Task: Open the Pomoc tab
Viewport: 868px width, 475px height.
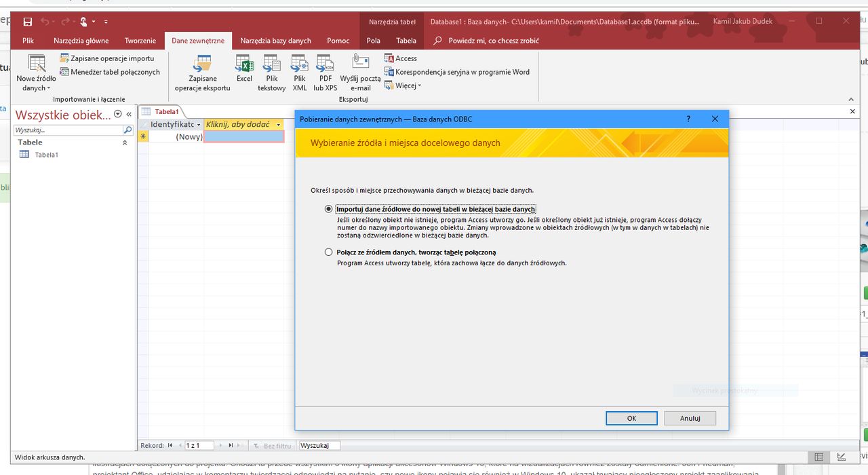Action: (x=338, y=41)
